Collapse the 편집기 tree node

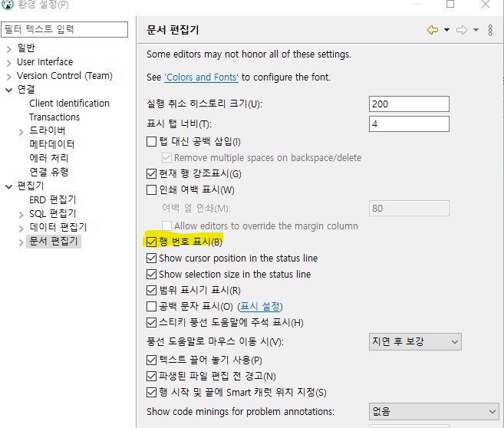pos(8,186)
